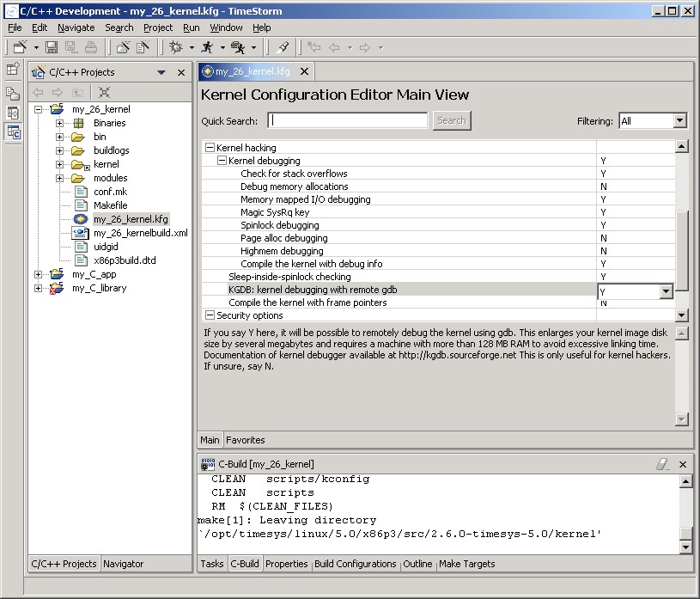700x599 pixels.
Task: Click the Search button
Action: 452,120
